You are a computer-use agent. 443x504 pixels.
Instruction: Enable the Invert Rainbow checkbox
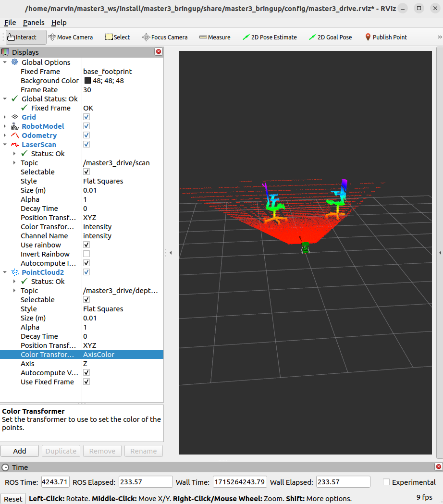[86, 254]
